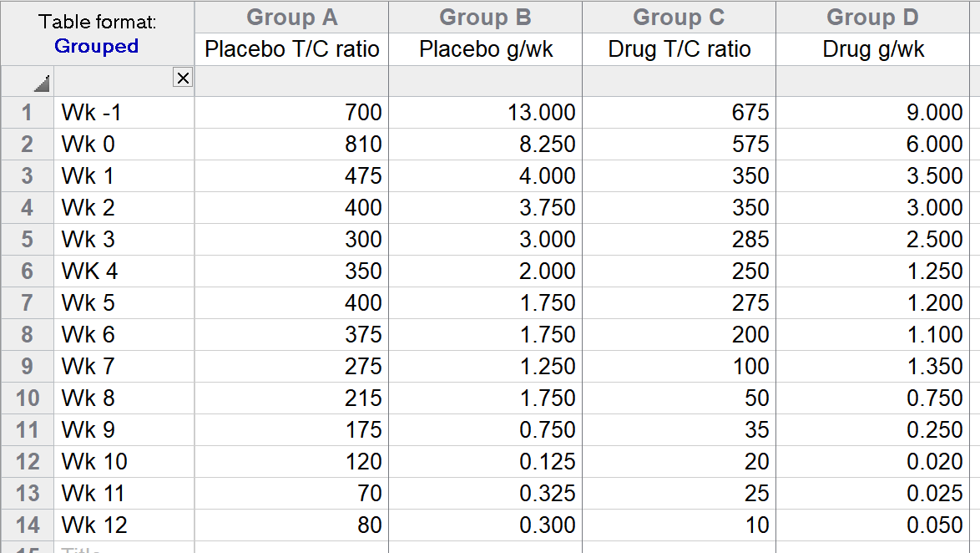Click the Drug g/wk subcolumn title
The width and height of the screenshot is (980, 553).
873,48
